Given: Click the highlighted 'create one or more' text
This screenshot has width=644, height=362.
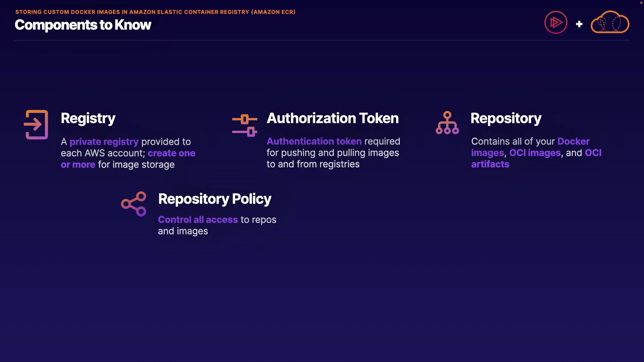Looking at the screenshot, I should 171,153.
